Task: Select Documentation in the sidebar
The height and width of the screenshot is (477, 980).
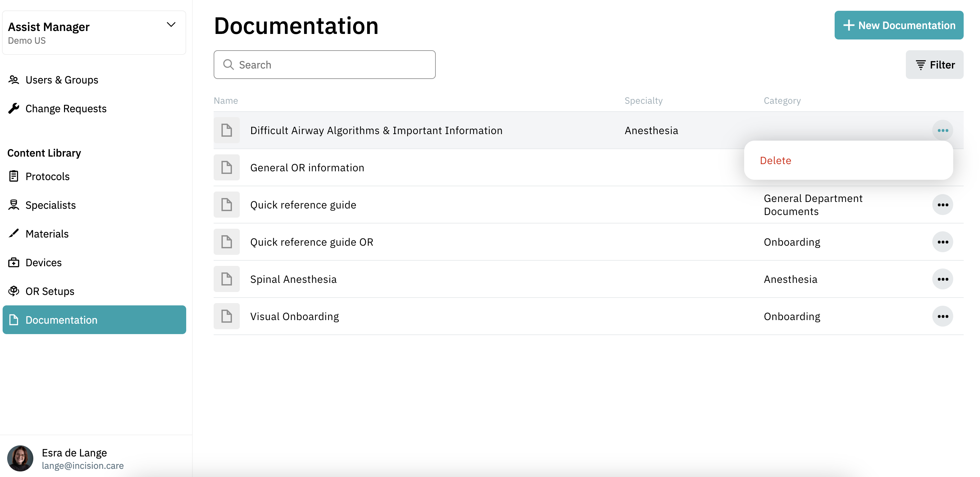Action: 94,320
